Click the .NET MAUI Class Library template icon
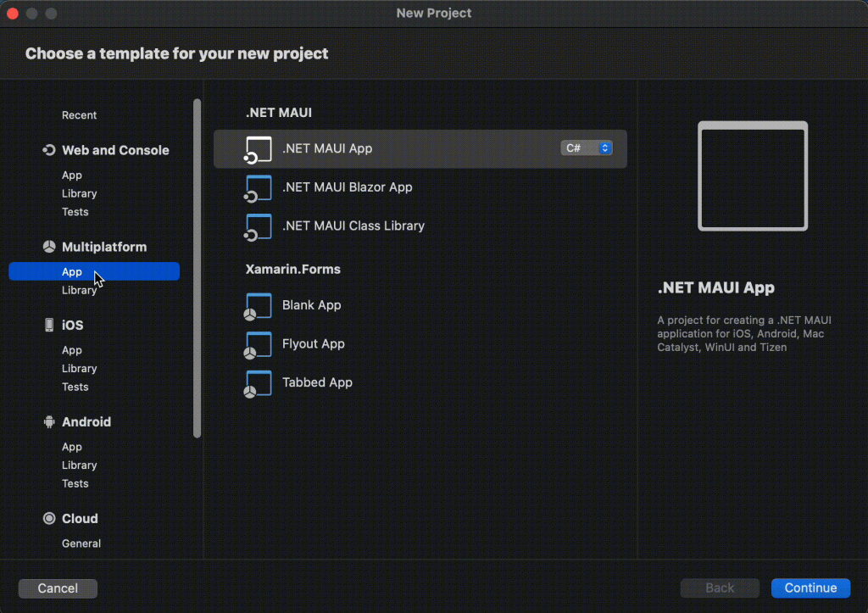 click(x=258, y=227)
